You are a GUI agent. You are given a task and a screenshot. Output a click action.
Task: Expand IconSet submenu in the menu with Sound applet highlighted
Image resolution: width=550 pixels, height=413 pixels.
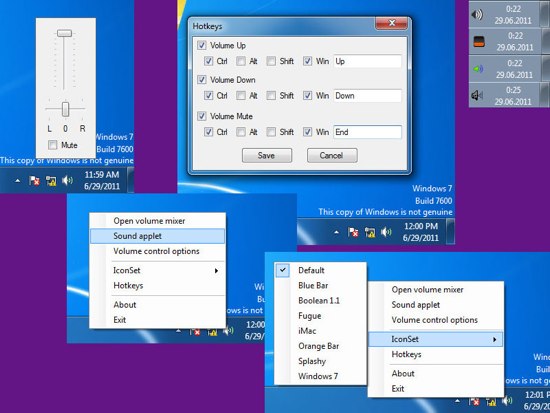pyautogui.click(x=157, y=270)
